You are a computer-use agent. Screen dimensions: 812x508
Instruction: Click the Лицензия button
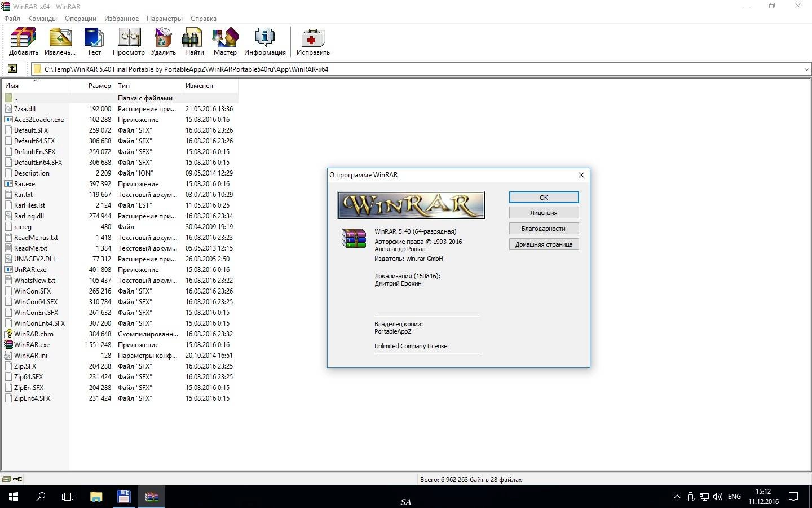click(544, 213)
